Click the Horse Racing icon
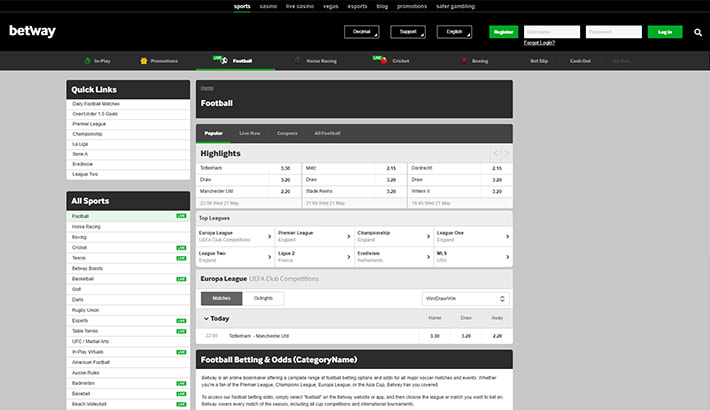Image resolution: width=710 pixels, height=410 pixels. [297, 60]
